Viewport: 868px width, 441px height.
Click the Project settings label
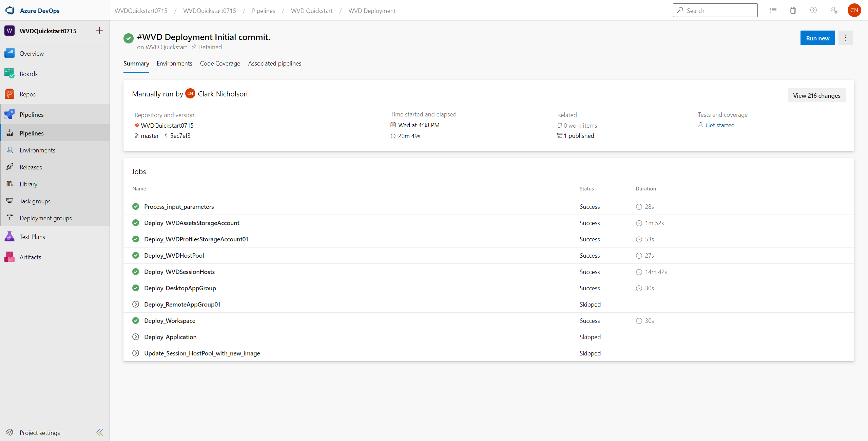pos(40,433)
